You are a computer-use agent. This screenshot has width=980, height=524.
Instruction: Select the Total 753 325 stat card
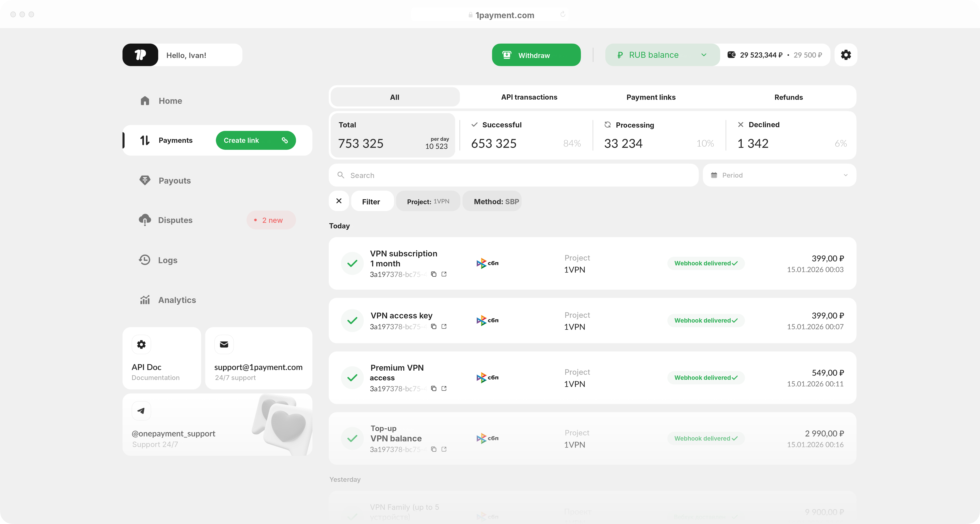pyautogui.click(x=393, y=135)
